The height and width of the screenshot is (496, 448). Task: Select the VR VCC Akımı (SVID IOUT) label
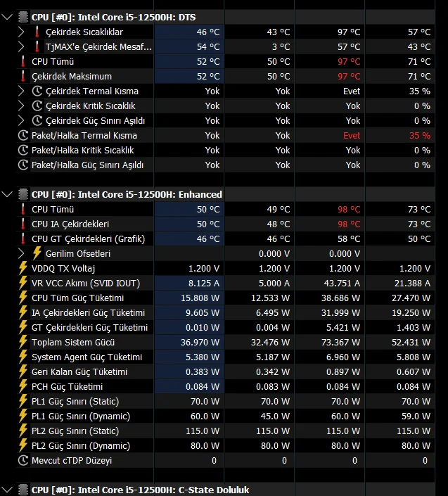click(86, 284)
